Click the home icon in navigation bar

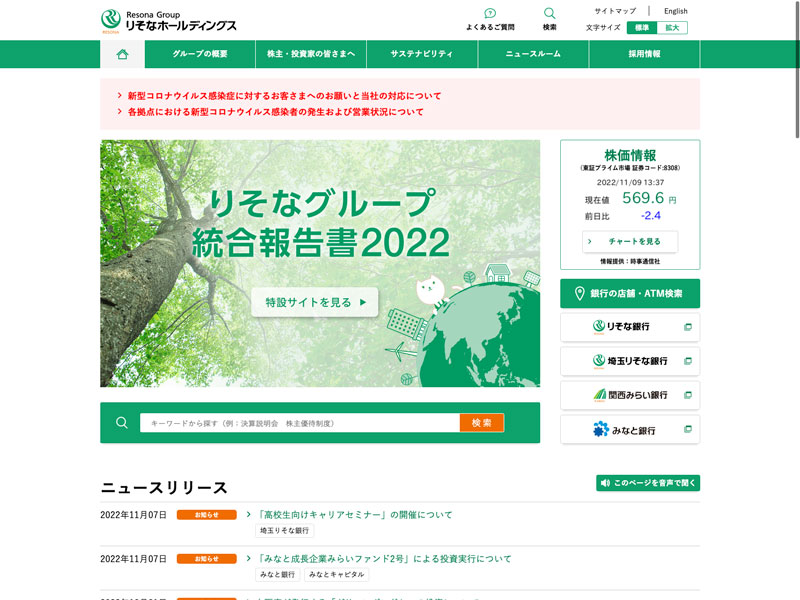coord(122,54)
